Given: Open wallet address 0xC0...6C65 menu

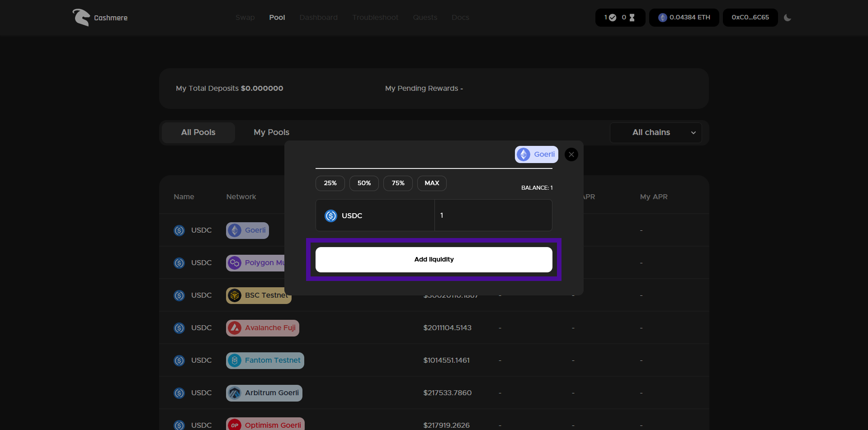Looking at the screenshot, I should [x=750, y=18].
